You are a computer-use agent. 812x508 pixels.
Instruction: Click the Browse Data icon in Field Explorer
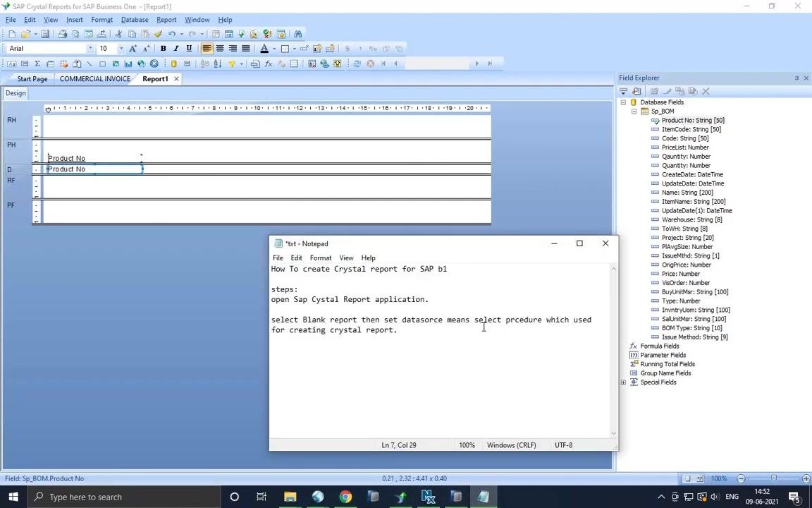[636, 91]
